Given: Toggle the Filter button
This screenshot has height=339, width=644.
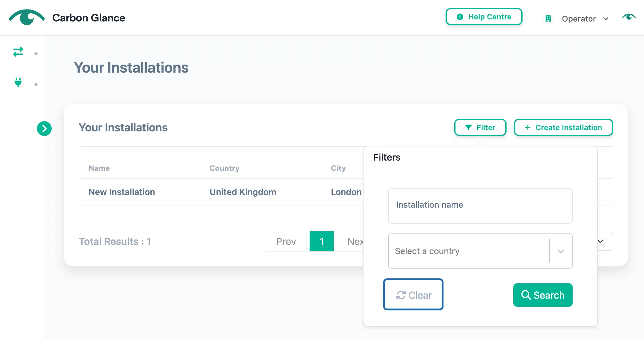Looking at the screenshot, I should [x=480, y=127].
